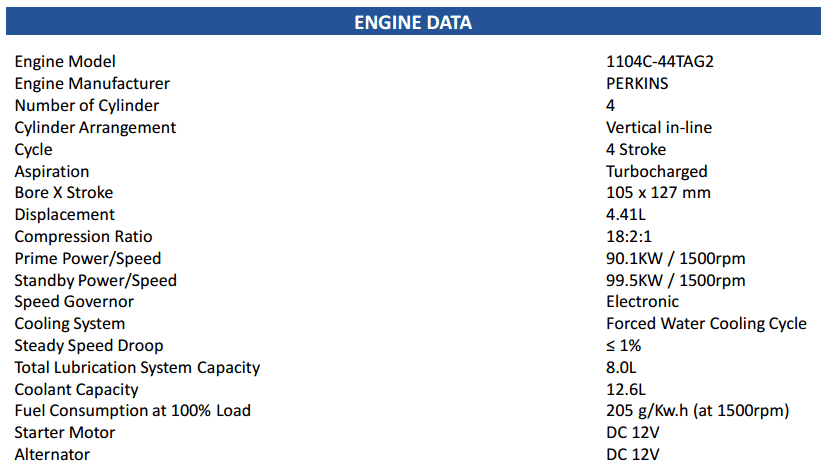Click the Bore X Stroke label
Image resolution: width=825 pixels, height=469 pixels.
64,193
